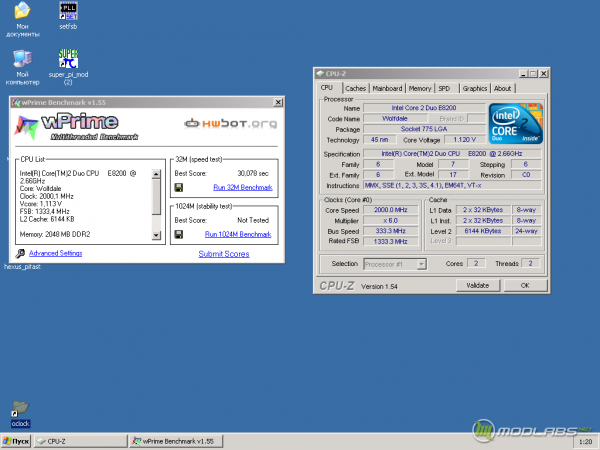Switch to the Mainboard tab
Viewport: 600px width, 450px height.
[x=387, y=88]
